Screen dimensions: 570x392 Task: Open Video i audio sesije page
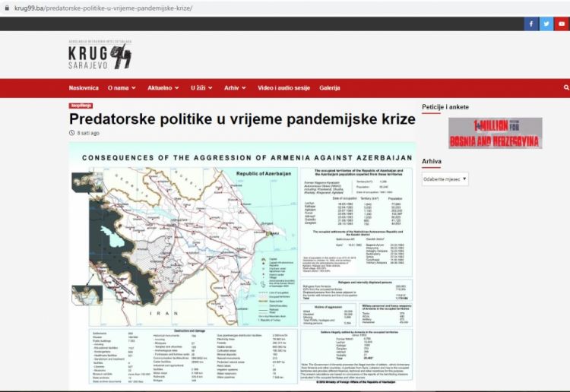tap(284, 88)
